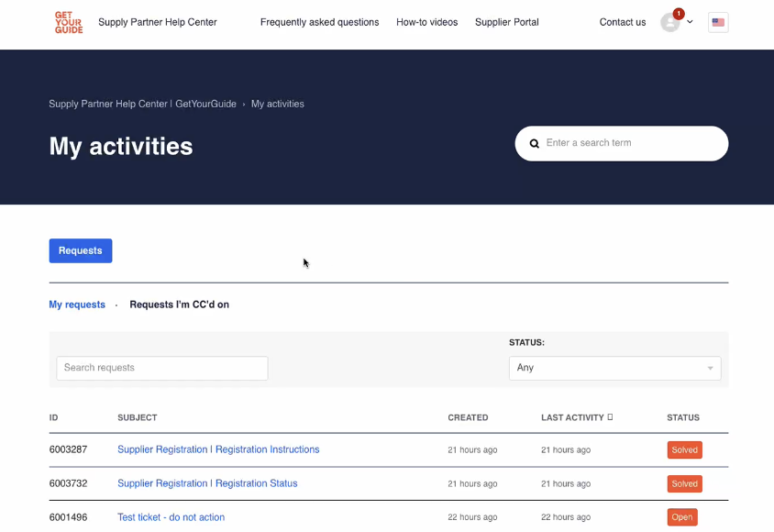This screenshot has width=774, height=532.
Task: Go to How-to videos
Action: coord(426,22)
